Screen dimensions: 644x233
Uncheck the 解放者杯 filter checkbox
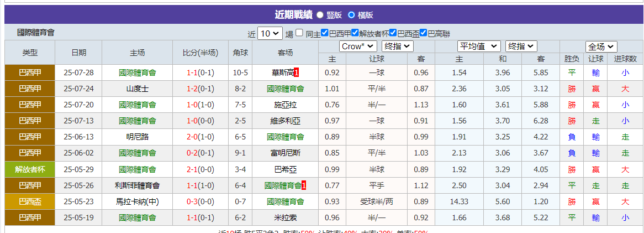pyautogui.click(x=355, y=33)
